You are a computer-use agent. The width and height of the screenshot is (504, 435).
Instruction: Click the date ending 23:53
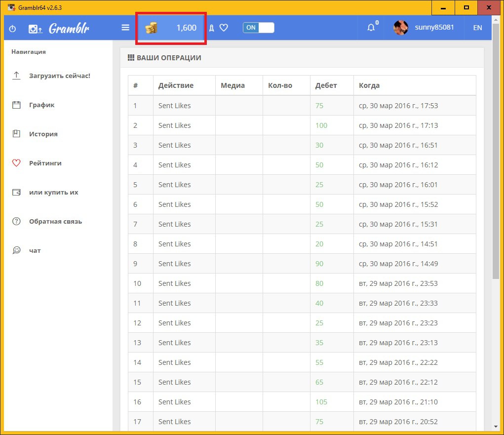398,283
